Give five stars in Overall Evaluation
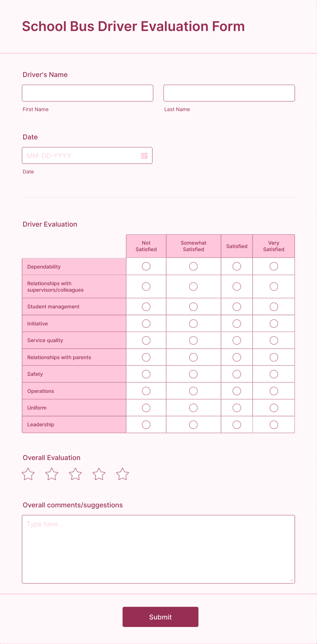The width and height of the screenshot is (317, 644). (122, 474)
